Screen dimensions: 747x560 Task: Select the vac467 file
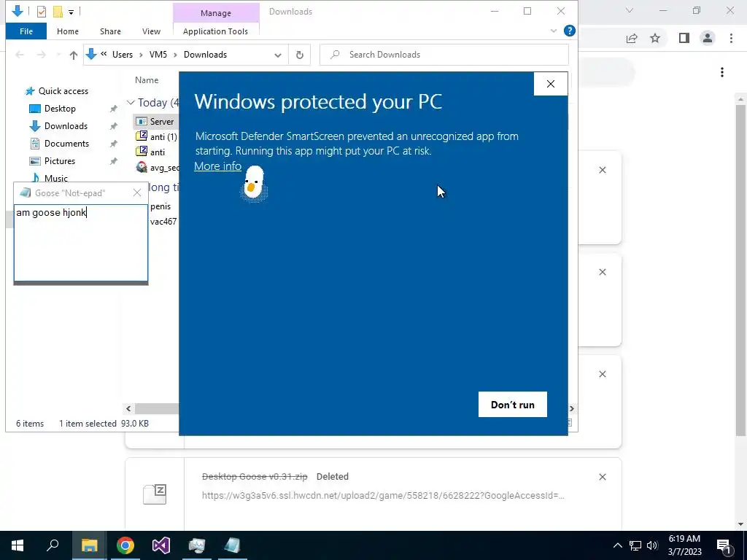[163, 222]
